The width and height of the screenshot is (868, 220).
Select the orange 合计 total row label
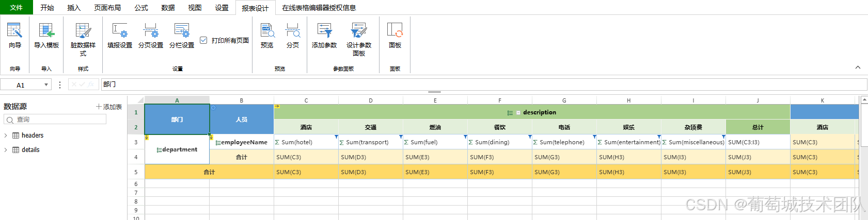[x=209, y=172]
